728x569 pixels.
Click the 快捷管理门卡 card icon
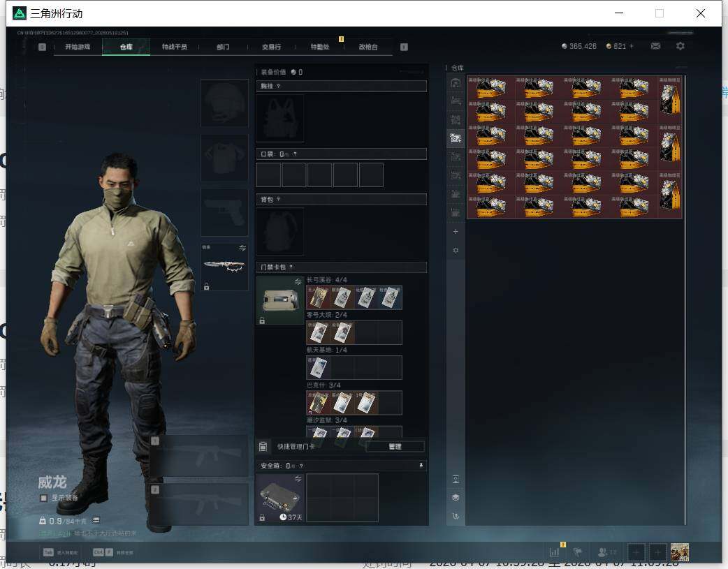click(x=263, y=447)
